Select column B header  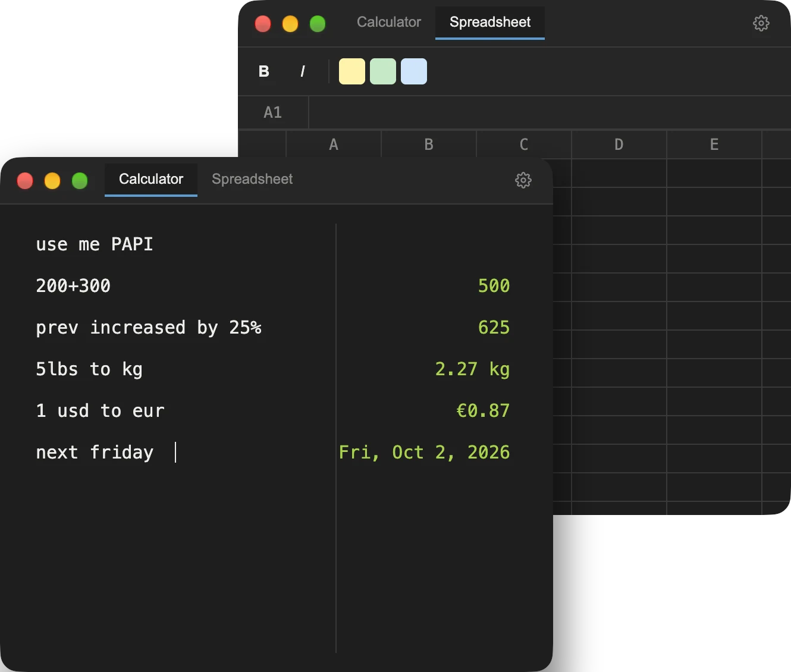click(429, 145)
